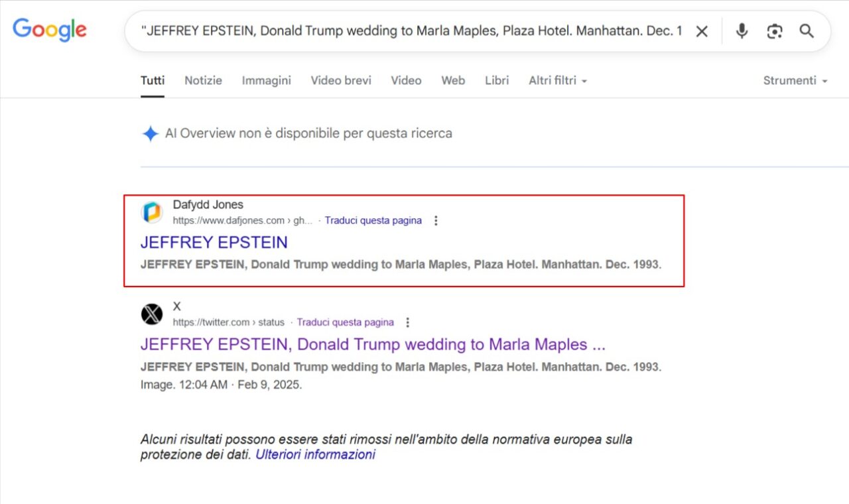Click the https://www.dafjones.com URL text

click(x=242, y=221)
